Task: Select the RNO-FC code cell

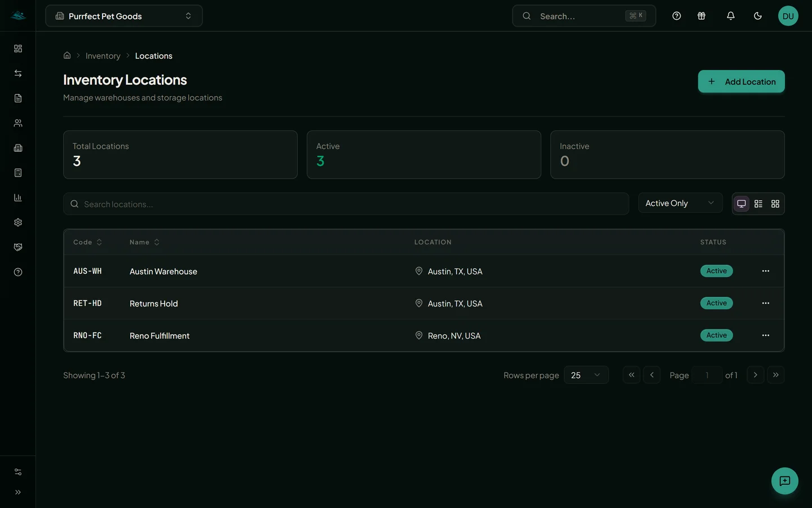Action: [87, 335]
